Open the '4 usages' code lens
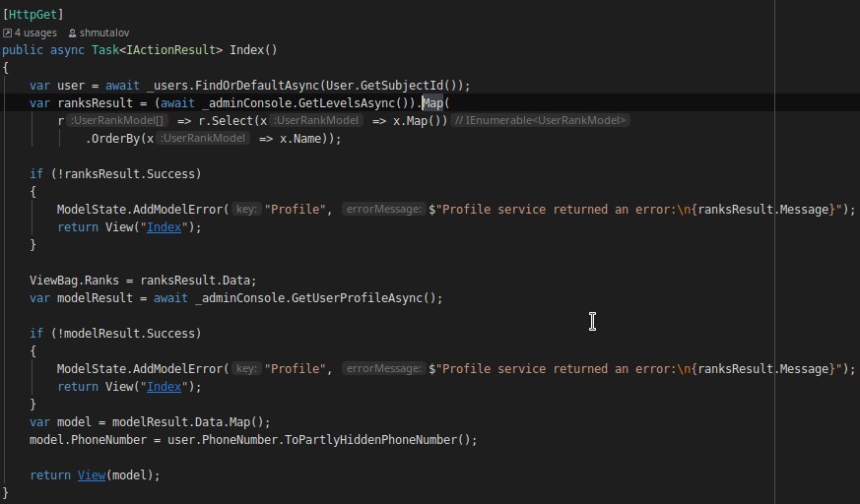Screen dimensions: 860x504 coord(35,32)
